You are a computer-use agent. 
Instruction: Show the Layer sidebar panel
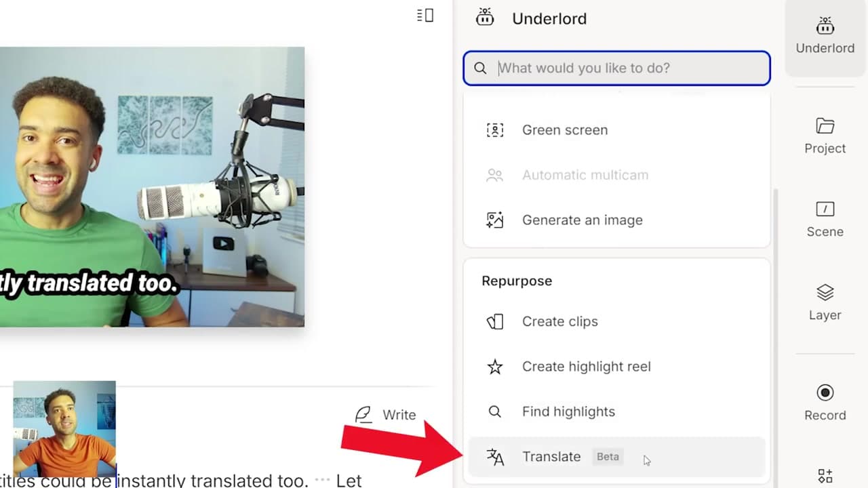point(825,302)
